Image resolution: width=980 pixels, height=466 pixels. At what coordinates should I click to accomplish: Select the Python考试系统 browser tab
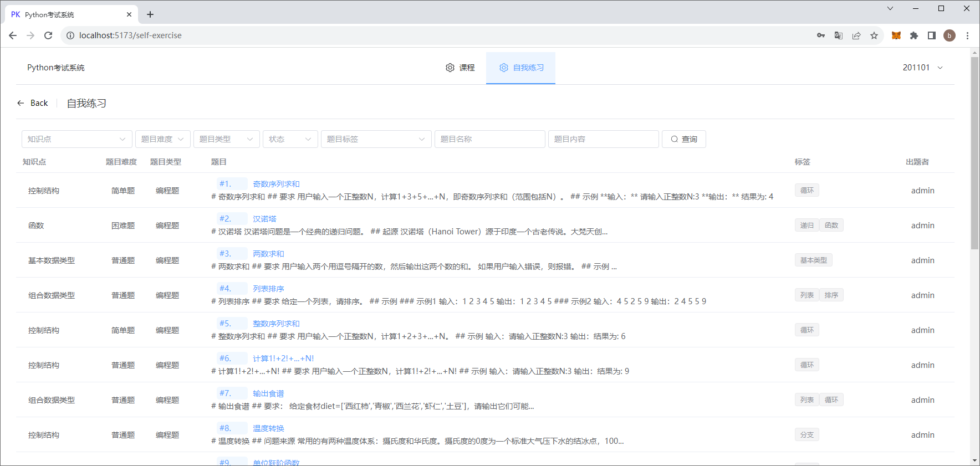[x=72, y=14]
